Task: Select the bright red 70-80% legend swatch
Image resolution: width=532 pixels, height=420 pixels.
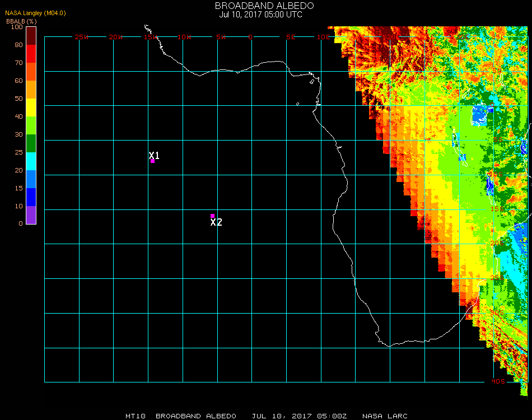Action: 31,53
